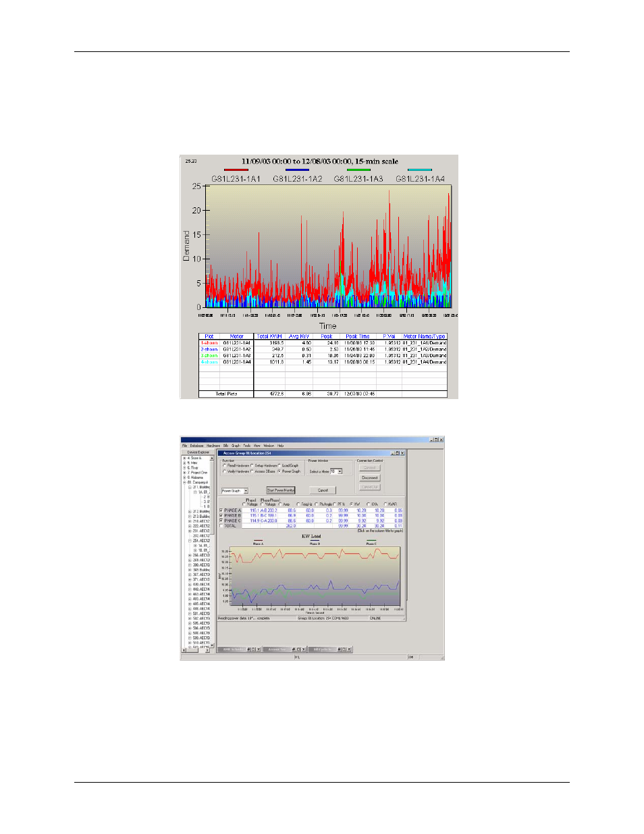Select the 430. AEC14 tree item
Image resolution: width=644 pixels, height=834 pixels.
coord(201,584)
